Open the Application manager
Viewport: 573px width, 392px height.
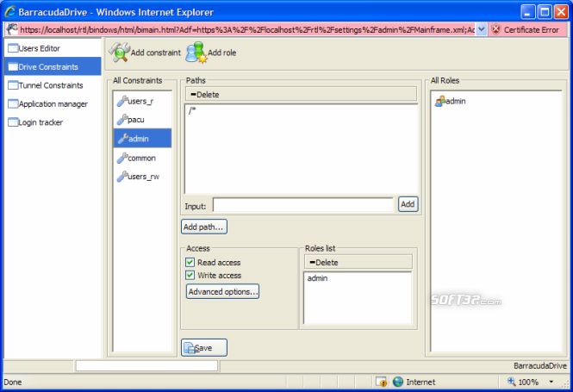53,104
